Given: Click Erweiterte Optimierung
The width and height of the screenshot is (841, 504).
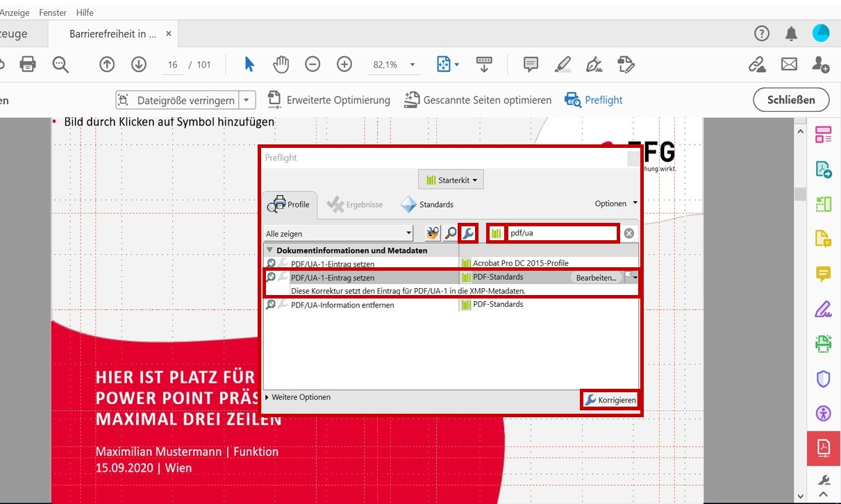Looking at the screenshot, I should coord(328,100).
